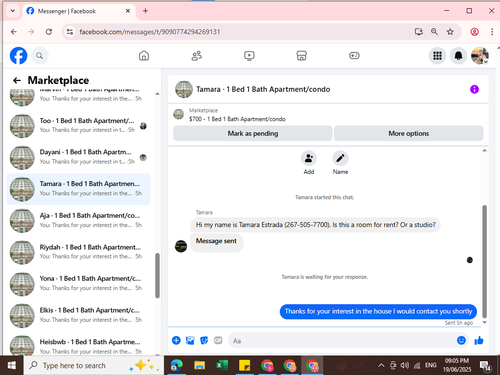Attach a photo with the image icon

[x=190, y=340]
